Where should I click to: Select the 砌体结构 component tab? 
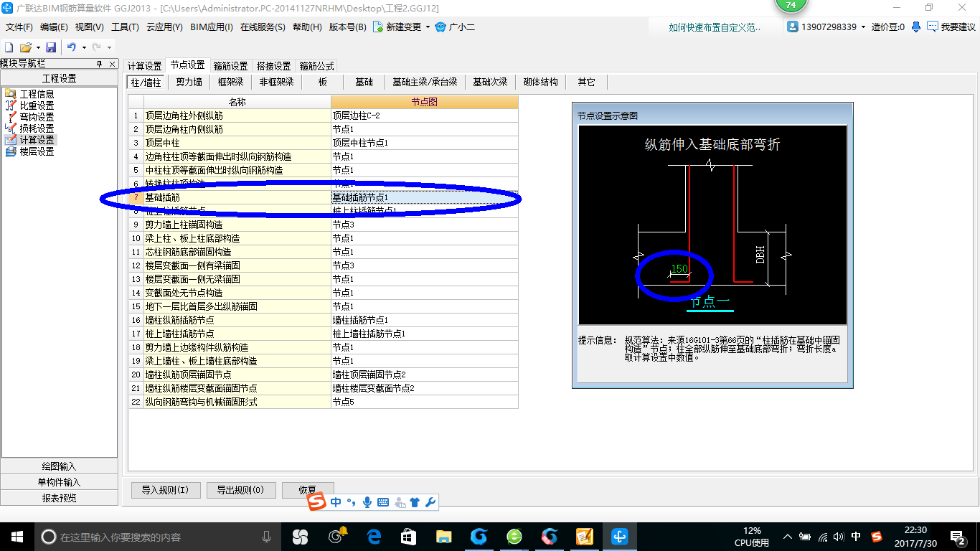541,82
